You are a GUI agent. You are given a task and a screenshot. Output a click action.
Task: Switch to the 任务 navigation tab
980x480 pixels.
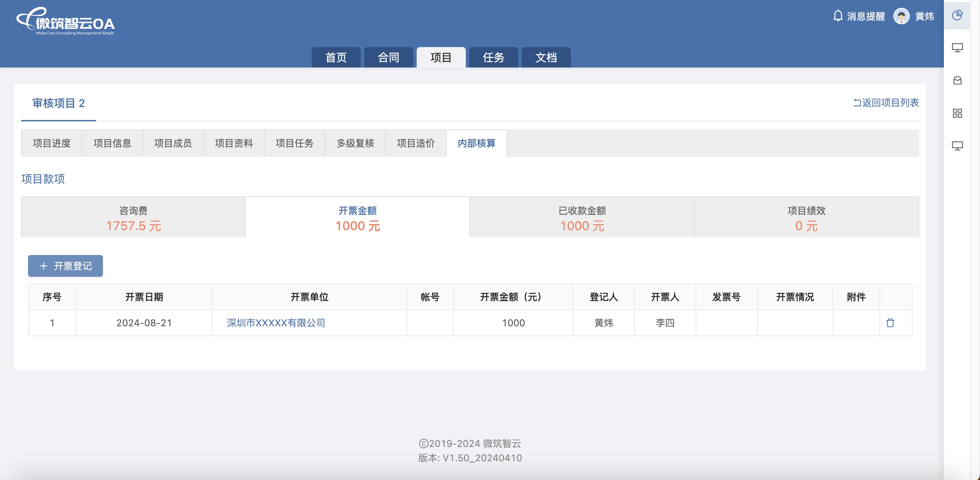click(493, 57)
